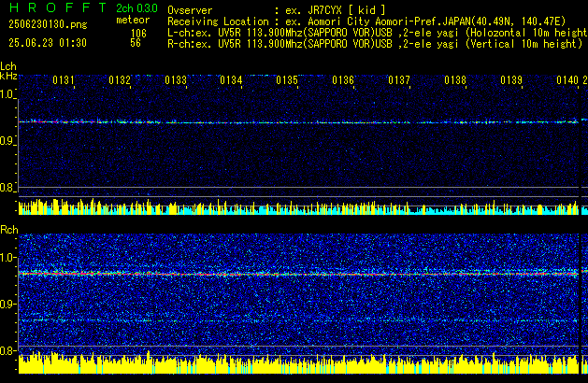Click the meteor count 56
The width and height of the screenshot is (588, 383).
[x=136, y=43]
